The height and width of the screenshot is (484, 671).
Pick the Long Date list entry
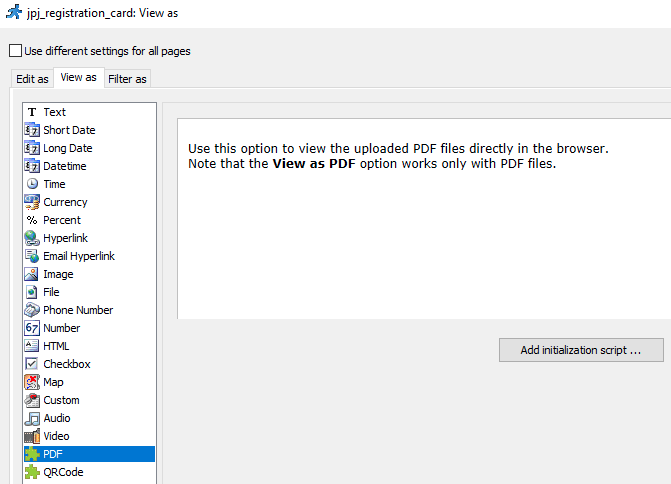67,148
